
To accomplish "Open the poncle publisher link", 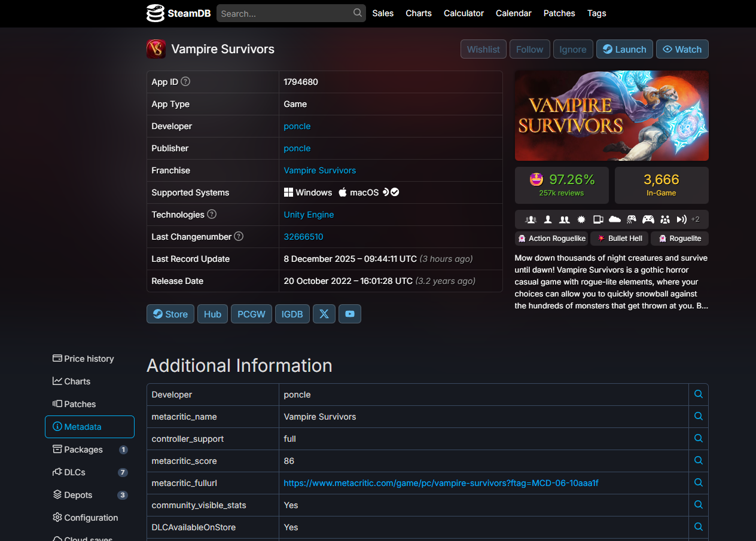I will pyautogui.click(x=297, y=148).
